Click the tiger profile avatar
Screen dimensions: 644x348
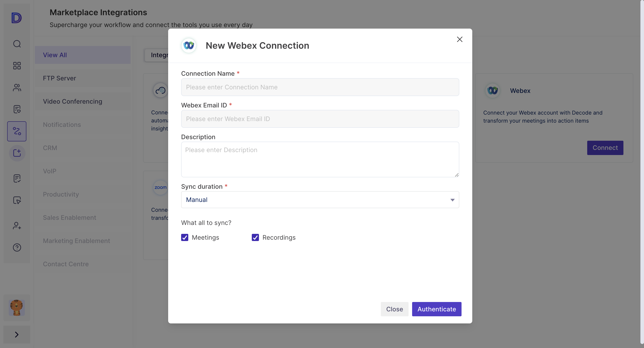tap(17, 308)
